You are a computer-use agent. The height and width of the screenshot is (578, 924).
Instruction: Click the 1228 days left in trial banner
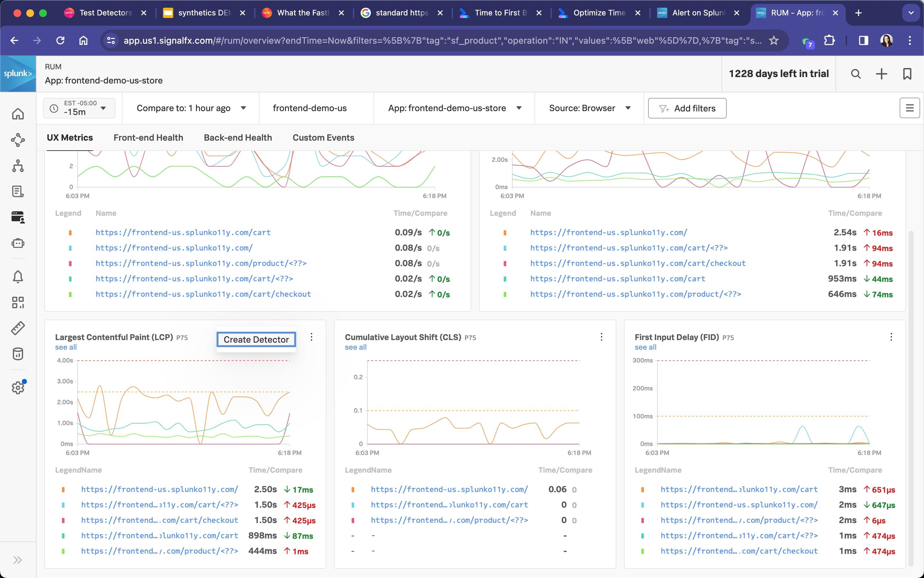tap(779, 74)
